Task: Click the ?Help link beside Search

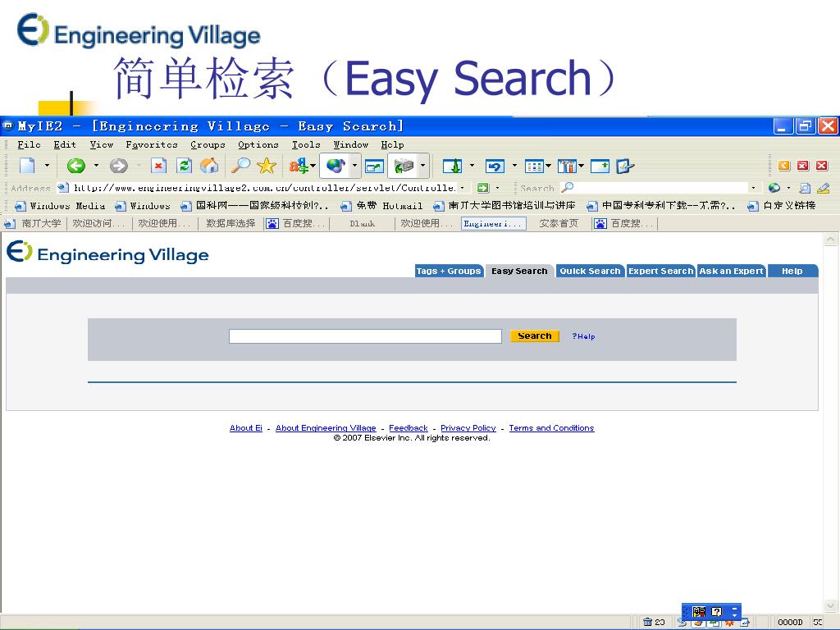Action: coord(583,336)
